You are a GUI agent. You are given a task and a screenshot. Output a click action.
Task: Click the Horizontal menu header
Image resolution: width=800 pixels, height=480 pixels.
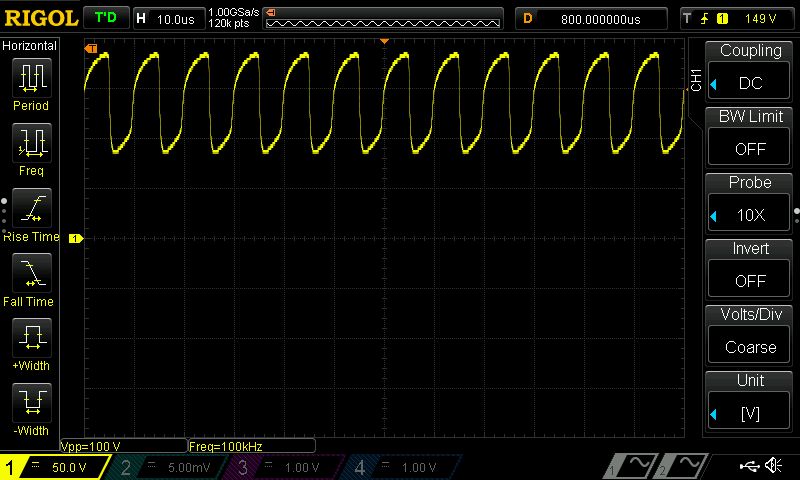29,46
